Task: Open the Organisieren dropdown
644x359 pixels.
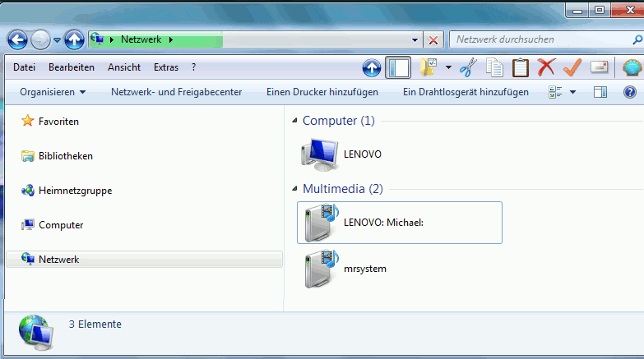Action: pyautogui.click(x=53, y=92)
